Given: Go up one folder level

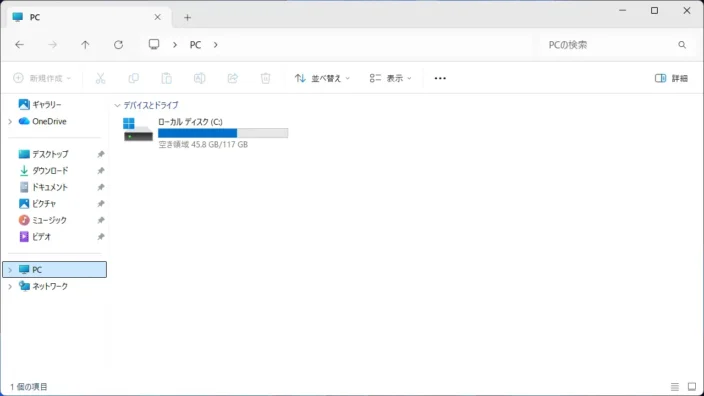Looking at the screenshot, I should click(85, 44).
